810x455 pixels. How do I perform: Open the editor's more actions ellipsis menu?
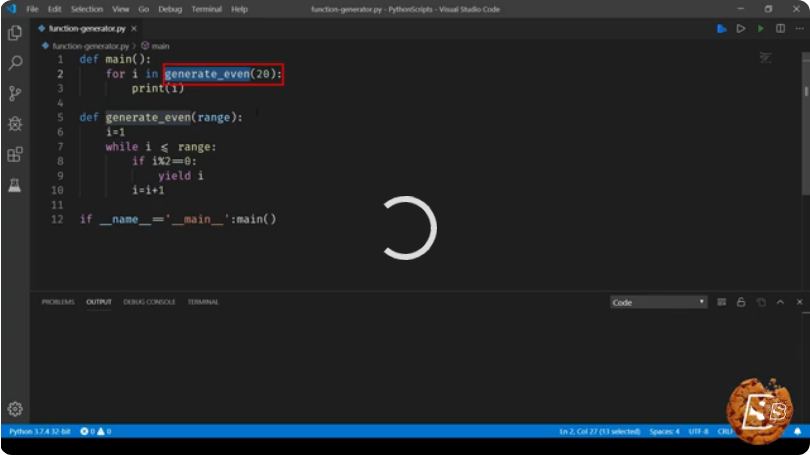800,29
